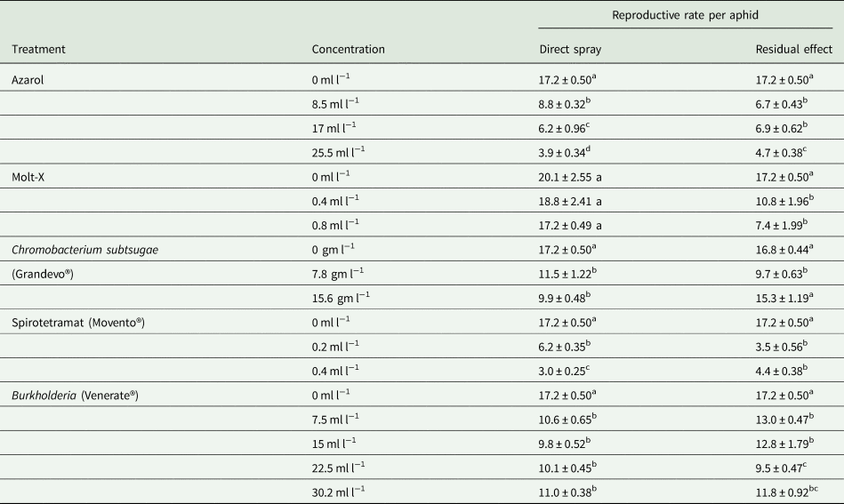Select the Spirotetramat (Movento®) treatment cell
844x504 pixels.
[78, 323]
